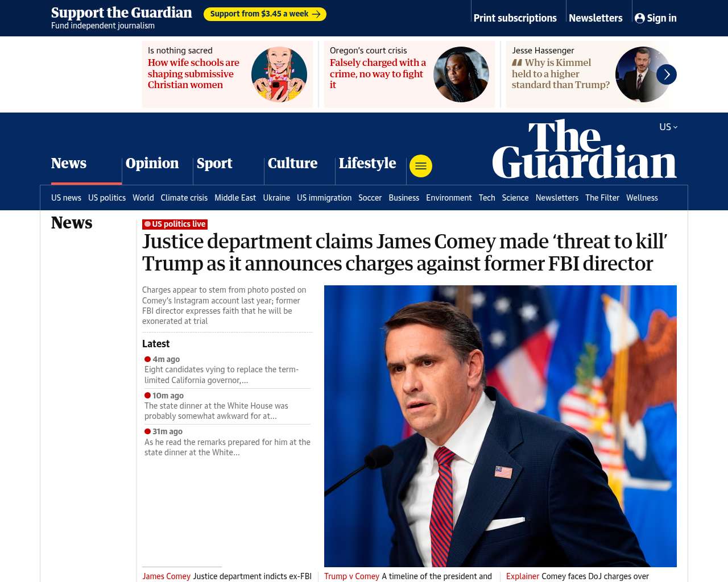Viewport: 728px width, 582px height.
Task: Switch to the Culture section tab
Action: (x=292, y=163)
